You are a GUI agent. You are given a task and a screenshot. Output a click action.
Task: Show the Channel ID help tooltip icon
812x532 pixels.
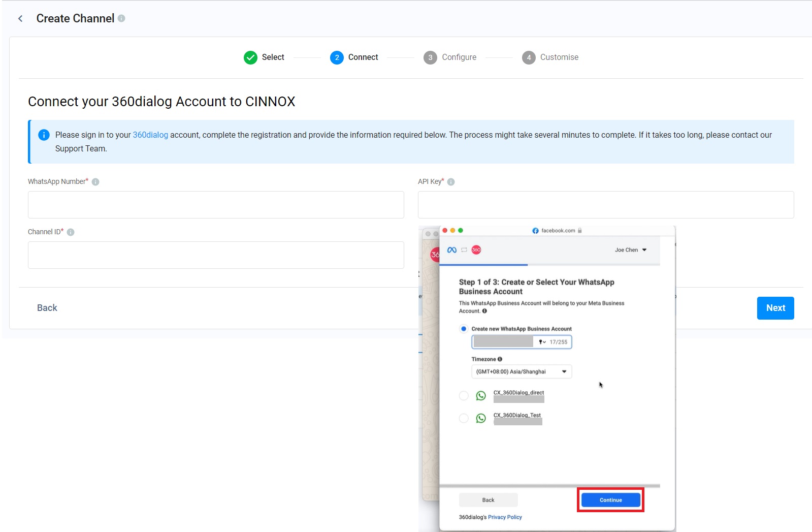(x=71, y=232)
